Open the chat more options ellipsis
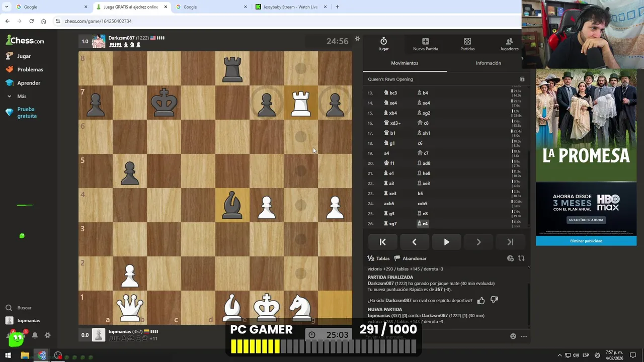644x362 pixels. click(524, 336)
